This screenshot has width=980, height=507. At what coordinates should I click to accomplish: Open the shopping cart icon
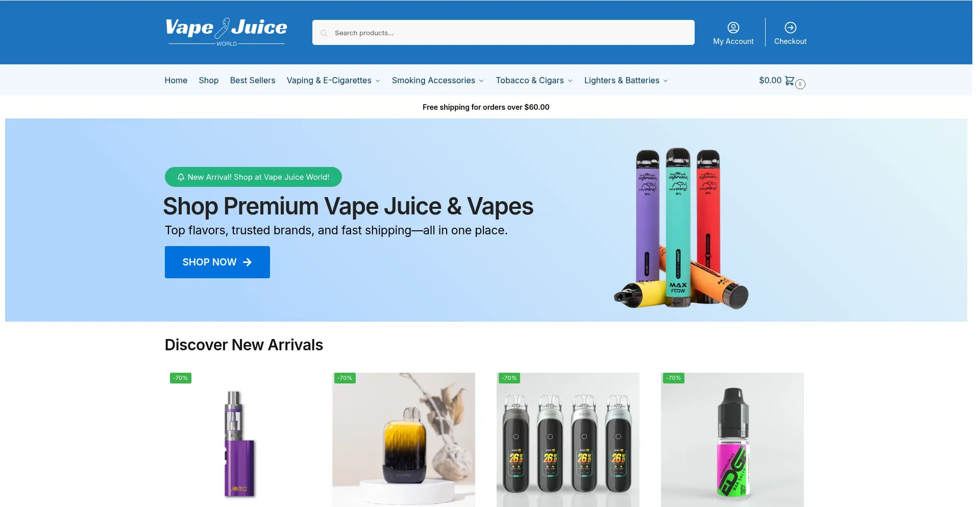pos(789,81)
